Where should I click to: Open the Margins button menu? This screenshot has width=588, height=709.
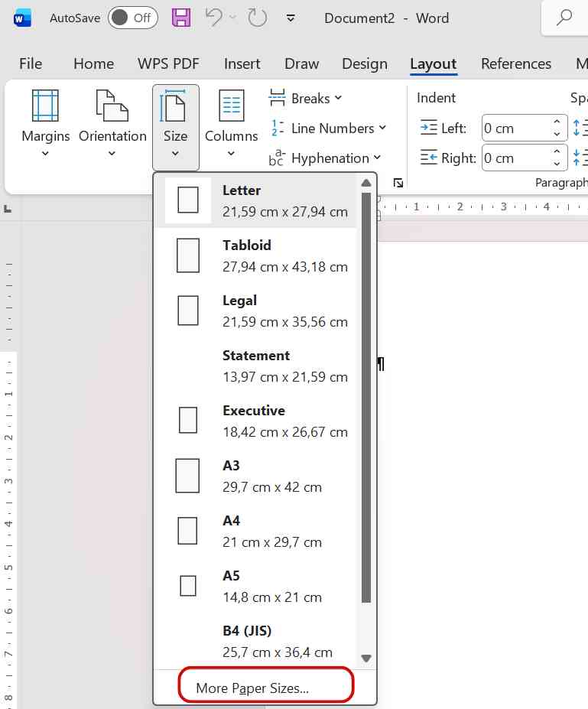point(45,123)
